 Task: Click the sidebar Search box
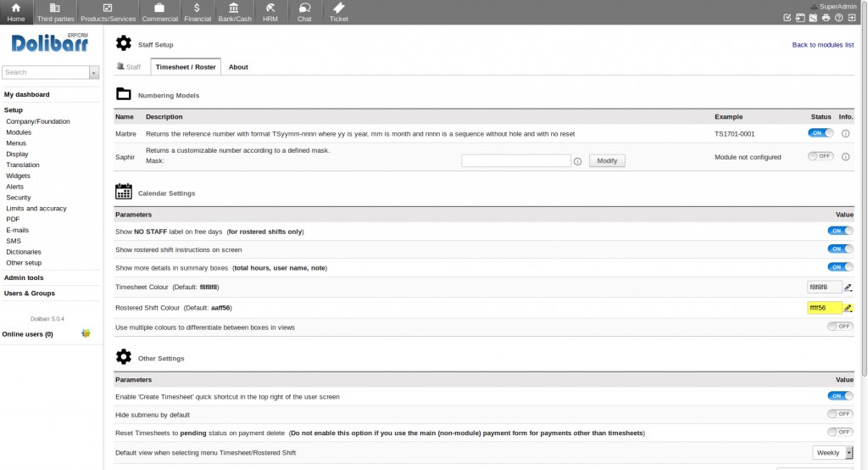click(46, 73)
